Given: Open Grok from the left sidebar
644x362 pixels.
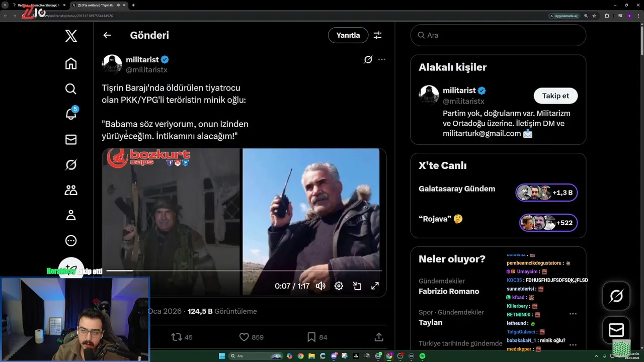Looking at the screenshot, I should tap(71, 165).
